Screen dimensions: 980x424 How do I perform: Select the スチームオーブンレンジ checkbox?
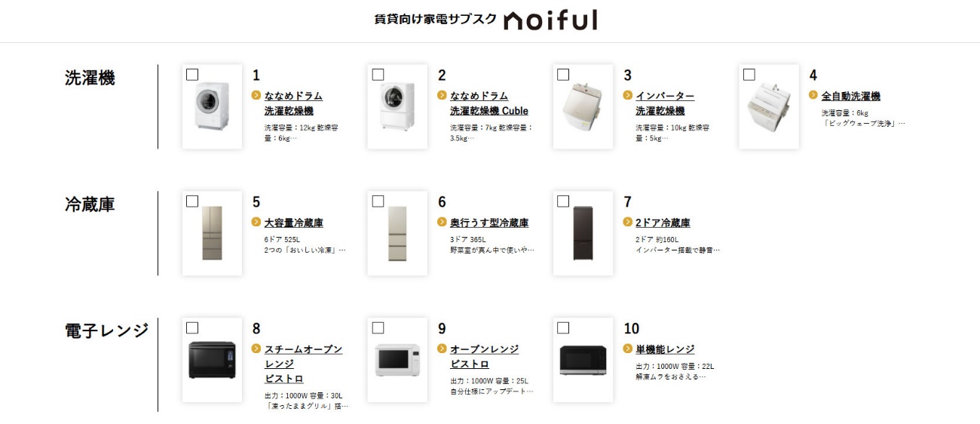(x=192, y=328)
